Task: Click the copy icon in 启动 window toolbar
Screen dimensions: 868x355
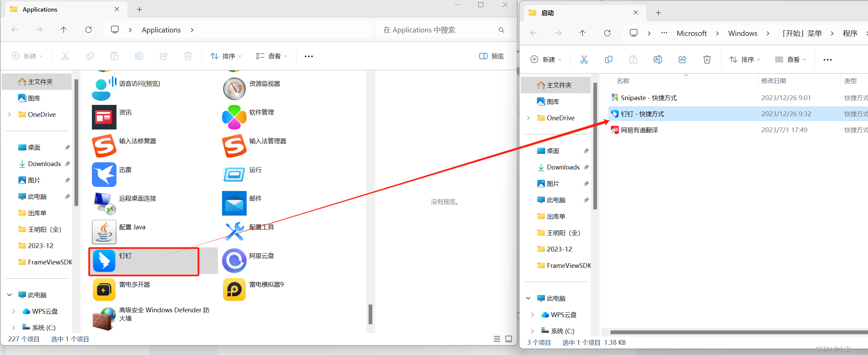Action: (609, 60)
